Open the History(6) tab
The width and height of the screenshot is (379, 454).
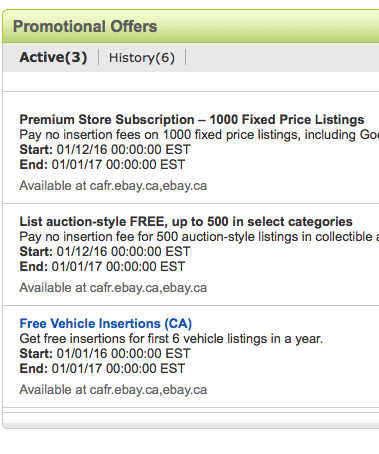tap(142, 58)
